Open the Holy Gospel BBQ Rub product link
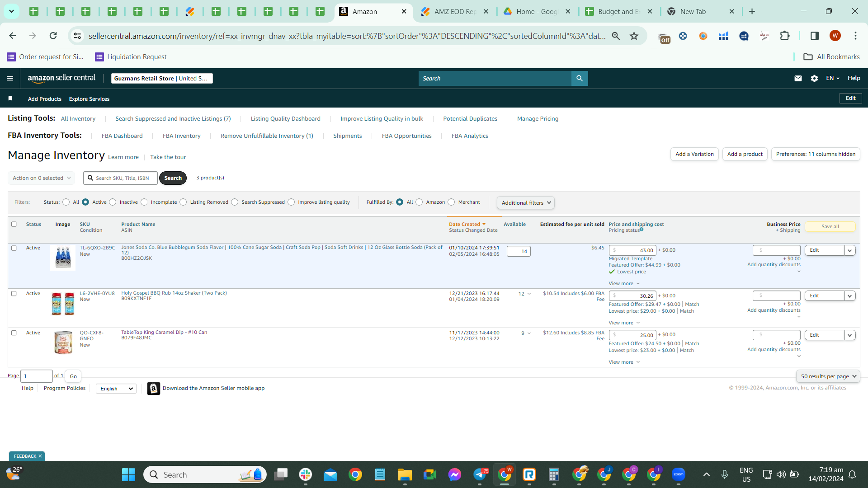Viewport: 868px width, 488px height. tap(174, 293)
